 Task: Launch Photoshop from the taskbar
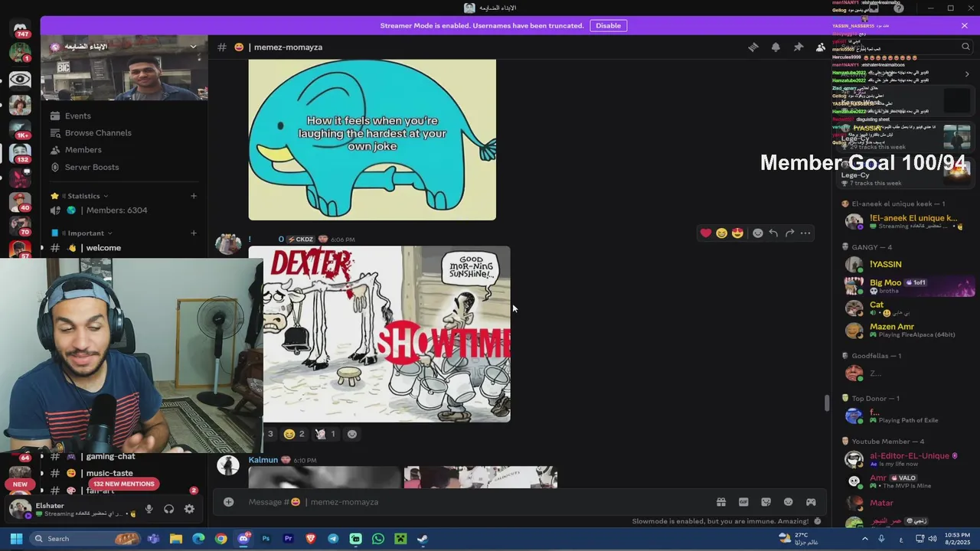click(x=266, y=539)
